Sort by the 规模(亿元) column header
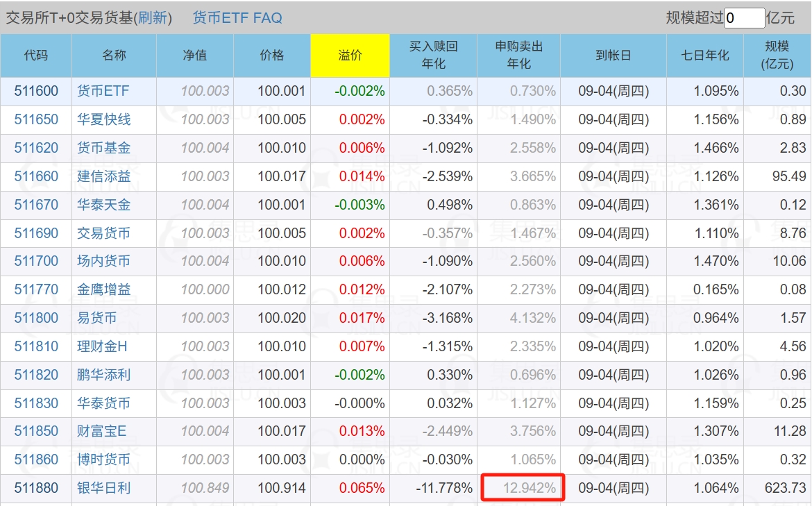The image size is (812, 506). pos(777,56)
